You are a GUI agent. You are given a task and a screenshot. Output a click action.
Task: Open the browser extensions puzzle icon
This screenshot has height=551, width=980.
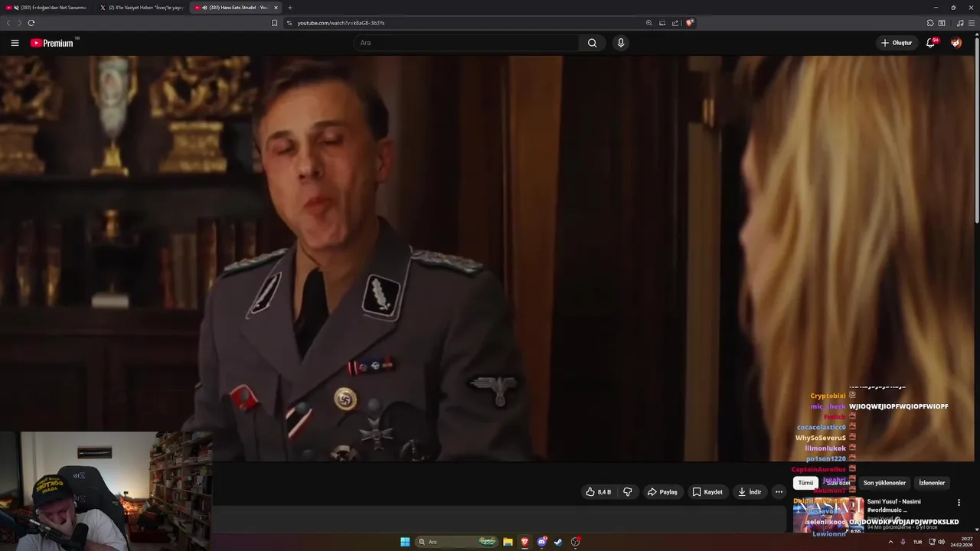tap(930, 23)
